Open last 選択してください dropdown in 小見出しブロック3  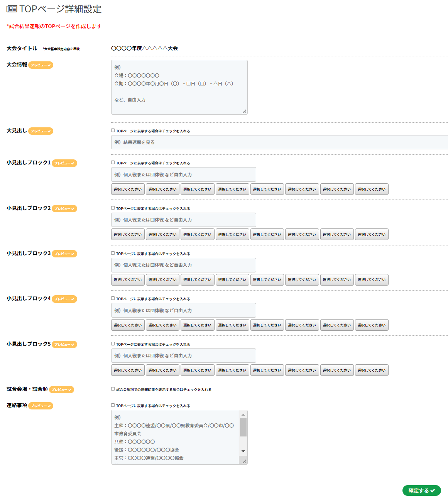371,280
